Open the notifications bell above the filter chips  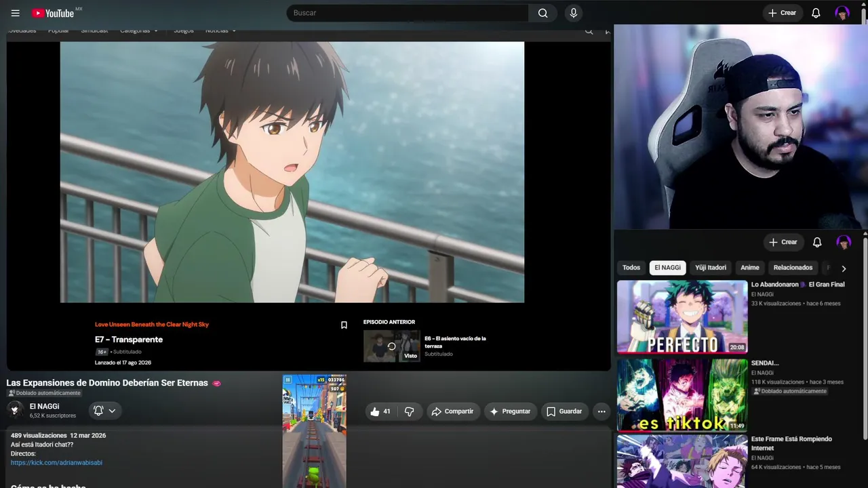817,242
